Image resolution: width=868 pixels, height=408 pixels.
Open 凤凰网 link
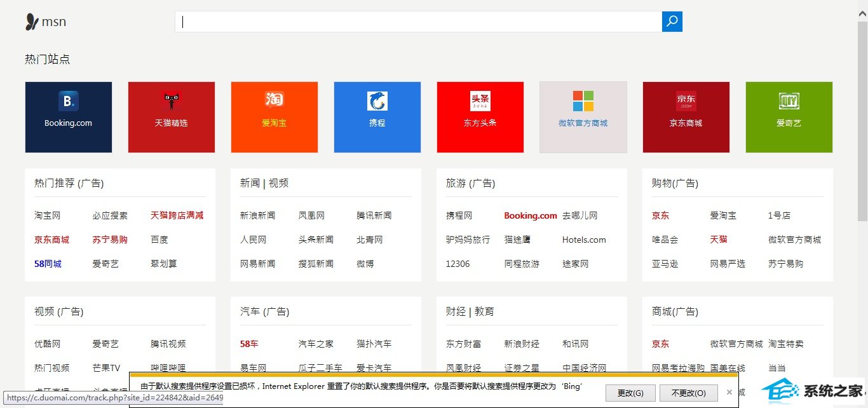click(x=312, y=215)
